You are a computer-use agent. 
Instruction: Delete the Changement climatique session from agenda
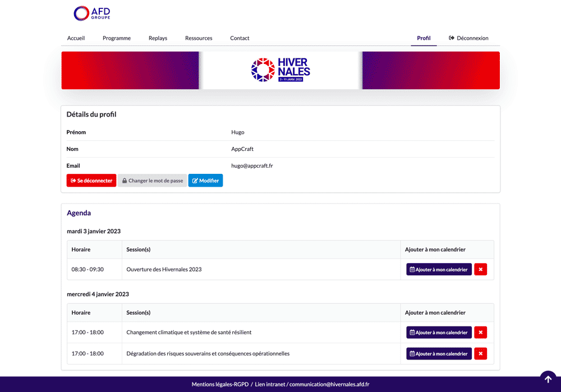pos(480,333)
